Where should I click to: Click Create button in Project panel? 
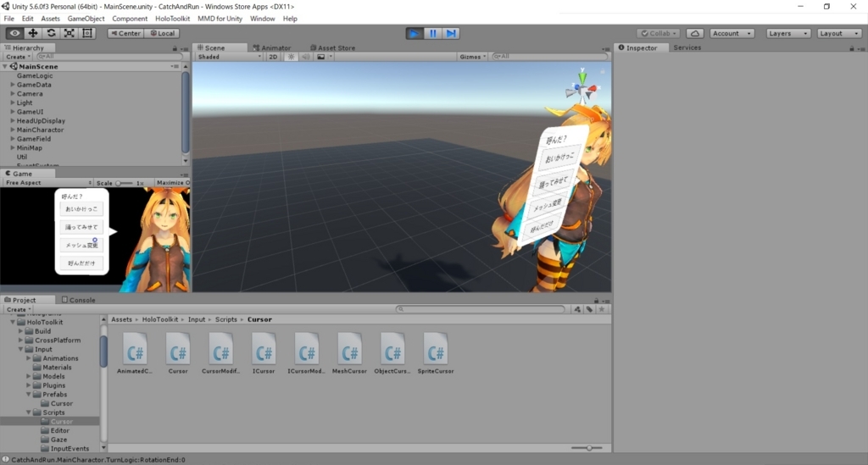click(19, 310)
